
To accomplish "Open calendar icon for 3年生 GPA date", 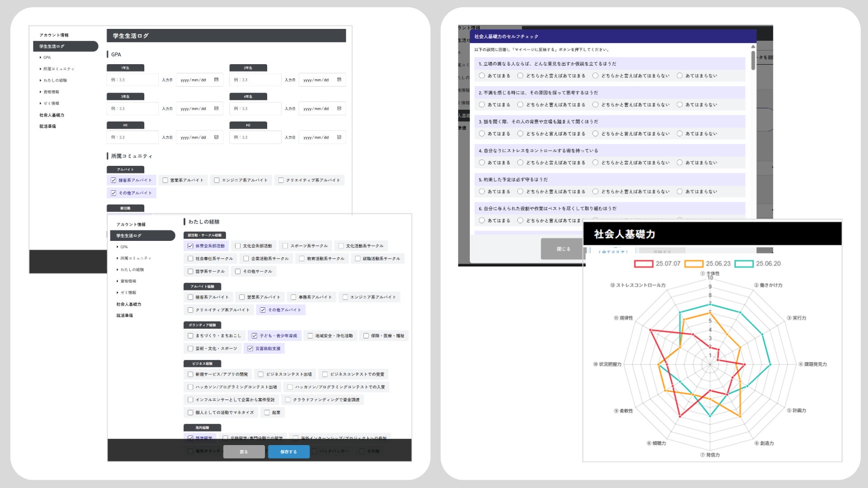I will (x=216, y=108).
